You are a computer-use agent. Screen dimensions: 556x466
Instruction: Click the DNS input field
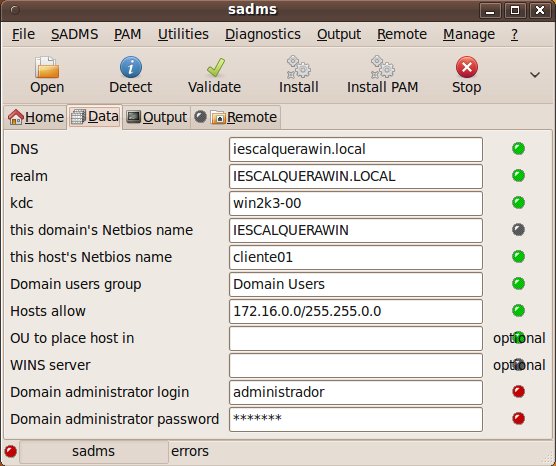(356, 149)
